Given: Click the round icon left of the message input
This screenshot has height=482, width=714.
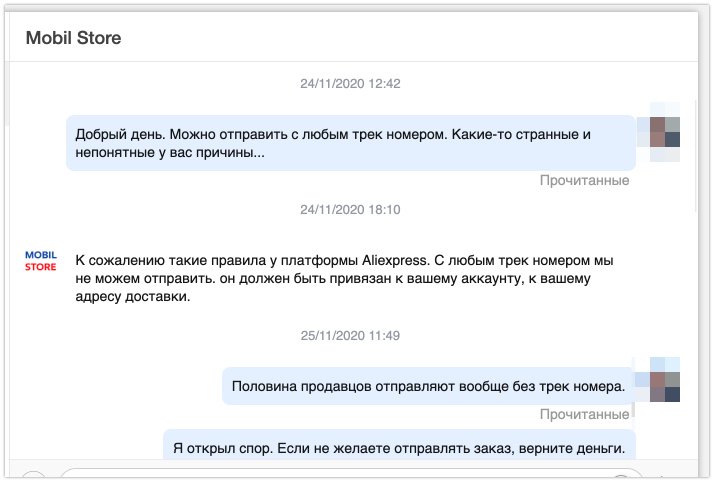Looking at the screenshot, I should 33,475.
